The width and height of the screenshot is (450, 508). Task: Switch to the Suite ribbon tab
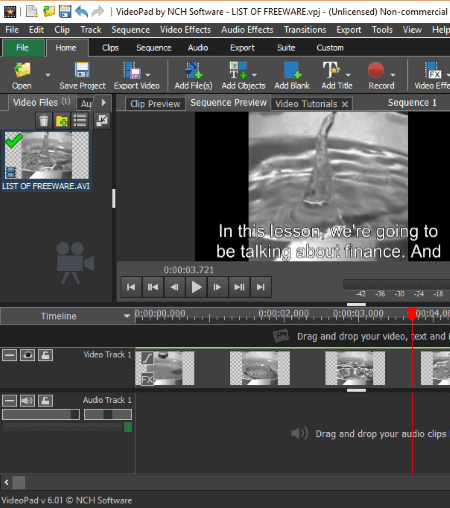(x=286, y=48)
